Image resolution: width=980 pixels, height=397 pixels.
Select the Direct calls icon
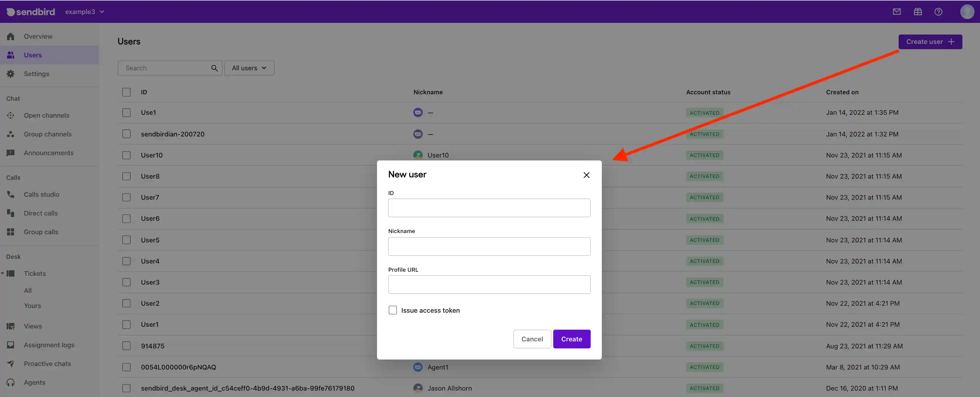click(10, 213)
